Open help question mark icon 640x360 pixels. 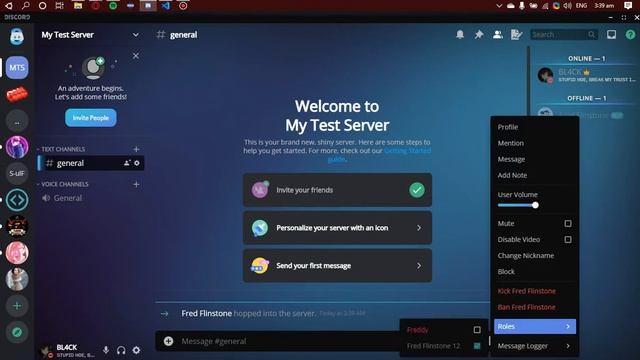click(x=630, y=35)
